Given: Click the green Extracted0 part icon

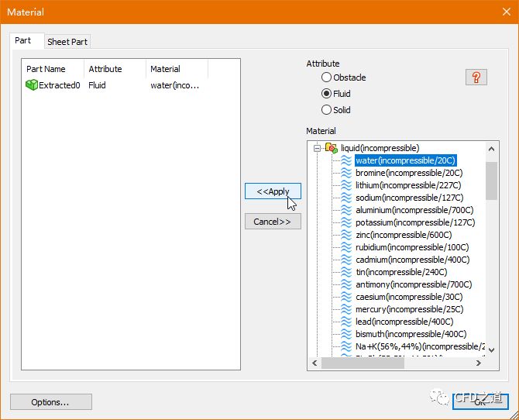Looking at the screenshot, I should [x=32, y=85].
